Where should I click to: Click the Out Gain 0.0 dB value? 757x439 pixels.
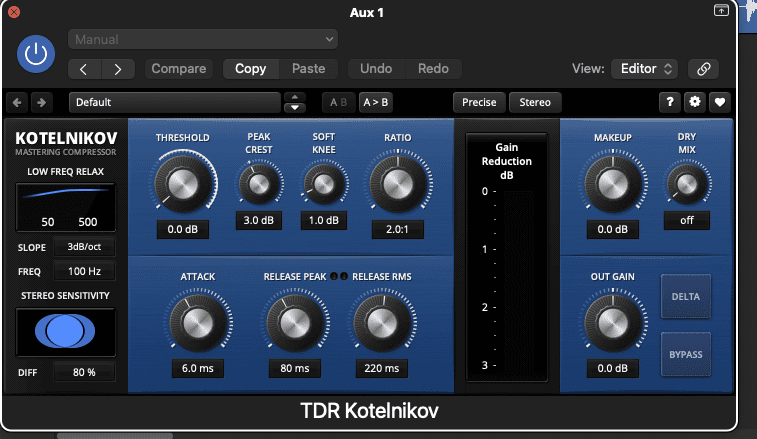[x=613, y=368]
